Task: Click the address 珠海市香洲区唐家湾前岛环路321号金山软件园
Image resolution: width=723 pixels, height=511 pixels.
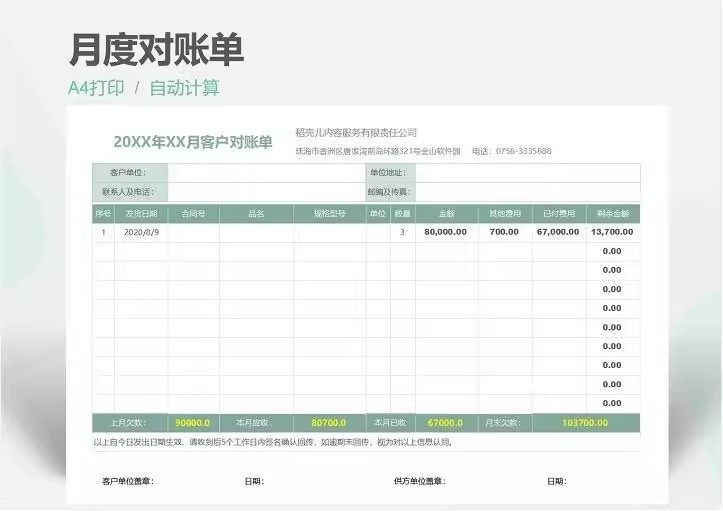Action: (378, 151)
